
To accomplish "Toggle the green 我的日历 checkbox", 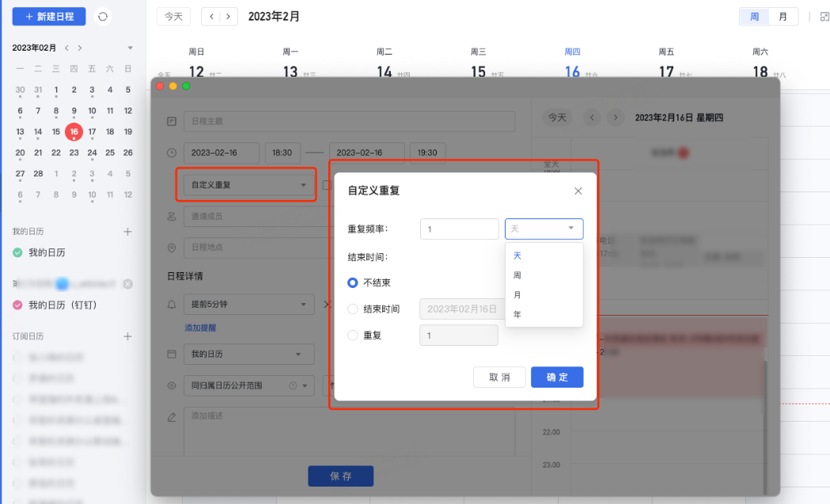I will 17,252.
